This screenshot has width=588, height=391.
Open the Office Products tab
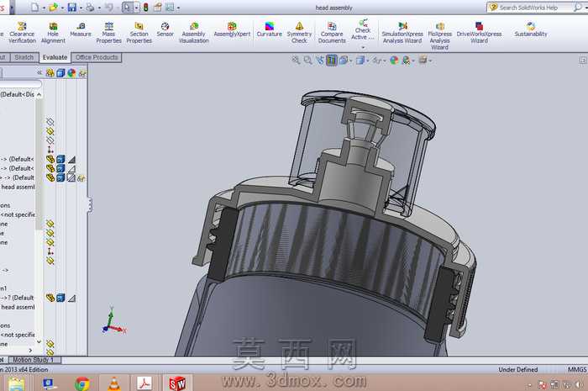coord(97,57)
